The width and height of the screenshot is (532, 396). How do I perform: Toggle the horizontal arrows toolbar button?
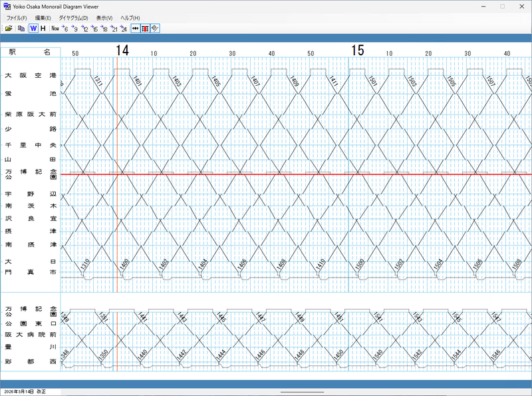pyautogui.click(x=136, y=29)
